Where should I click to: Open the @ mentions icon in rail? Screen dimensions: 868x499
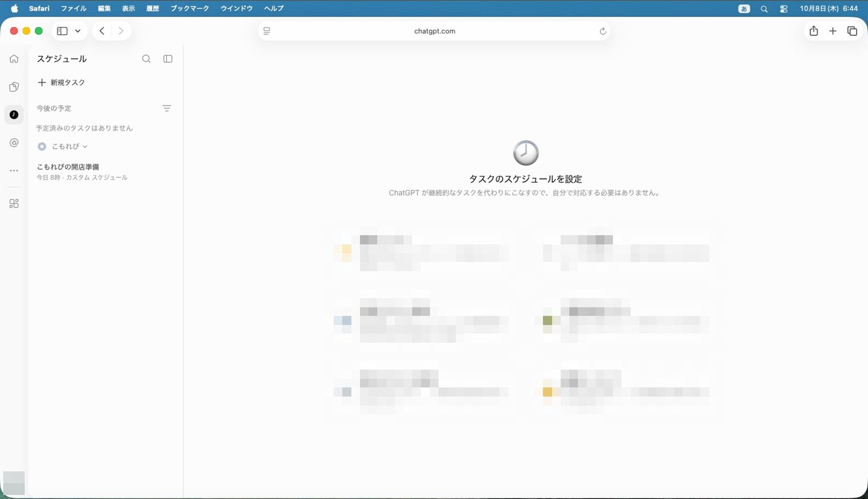[x=14, y=143]
